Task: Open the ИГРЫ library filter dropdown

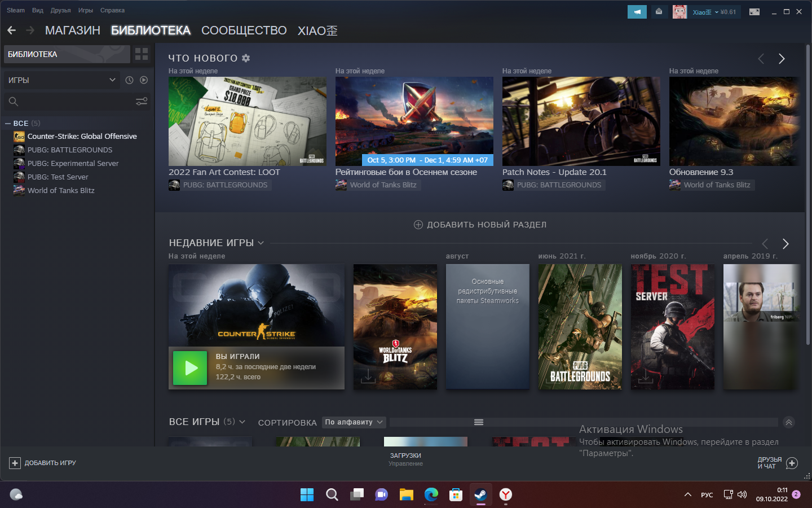Action: tap(61, 80)
